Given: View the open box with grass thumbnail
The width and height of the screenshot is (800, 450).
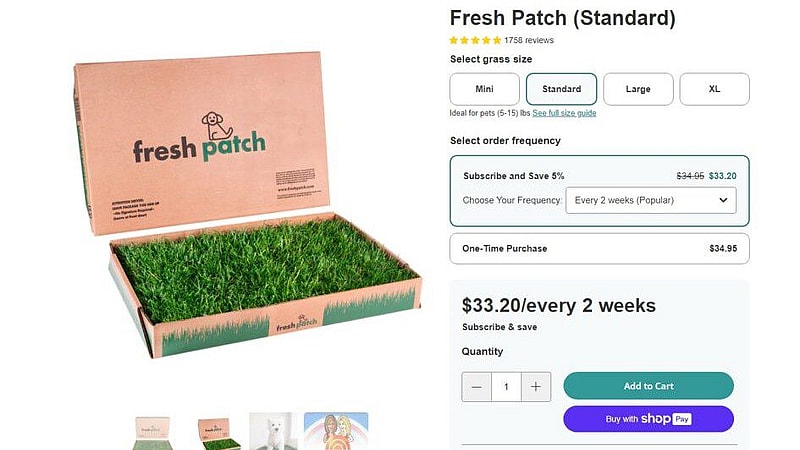Looking at the screenshot, I should (216, 432).
